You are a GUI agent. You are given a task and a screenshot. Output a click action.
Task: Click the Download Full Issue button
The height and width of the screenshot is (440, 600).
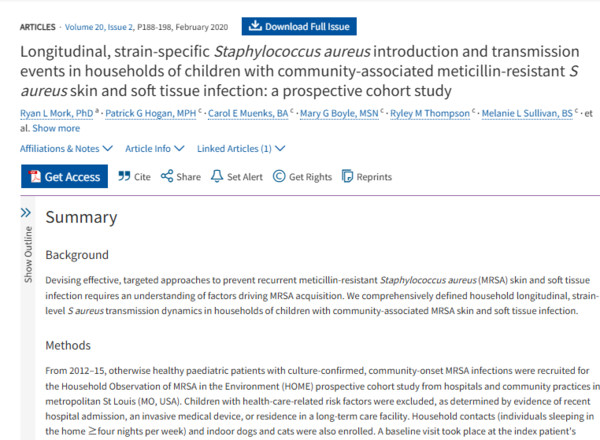click(297, 26)
